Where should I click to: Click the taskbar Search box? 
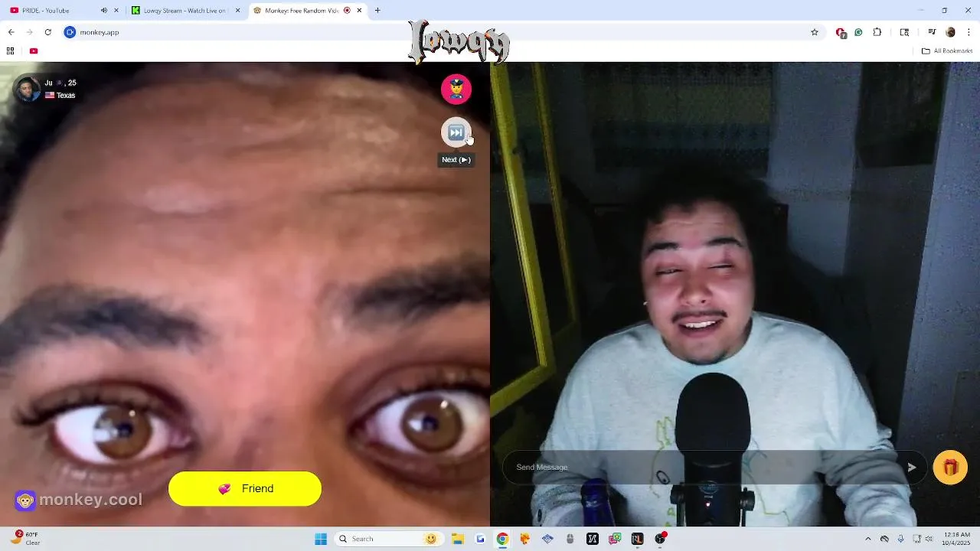pyautogui.click(x=388, y=539)
